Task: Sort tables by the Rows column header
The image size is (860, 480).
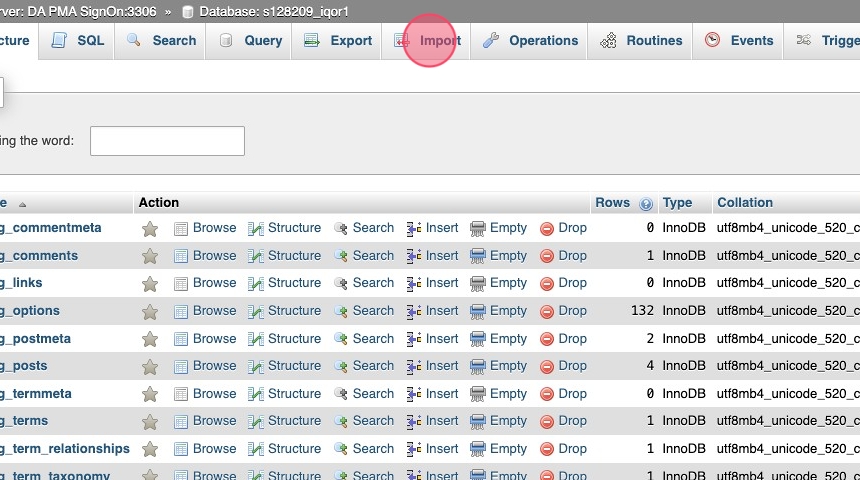Action: pos(612,203)
